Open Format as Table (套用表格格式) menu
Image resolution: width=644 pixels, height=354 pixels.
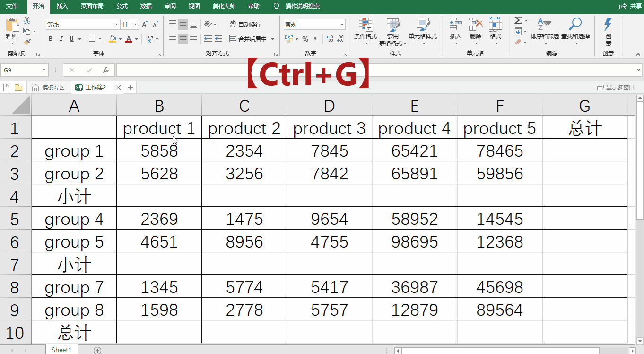[x=393, y=32]
